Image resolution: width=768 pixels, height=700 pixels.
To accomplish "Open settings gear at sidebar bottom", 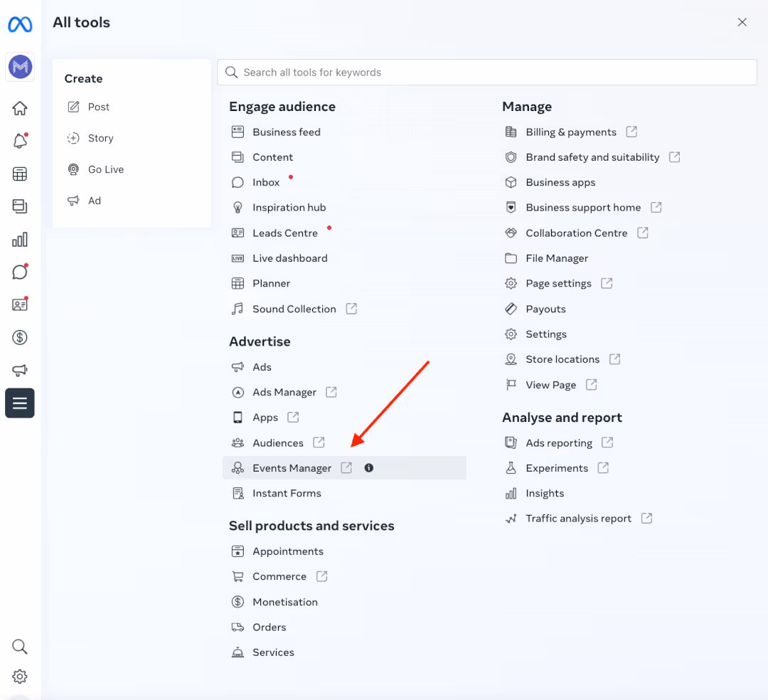I will (20, 677).
